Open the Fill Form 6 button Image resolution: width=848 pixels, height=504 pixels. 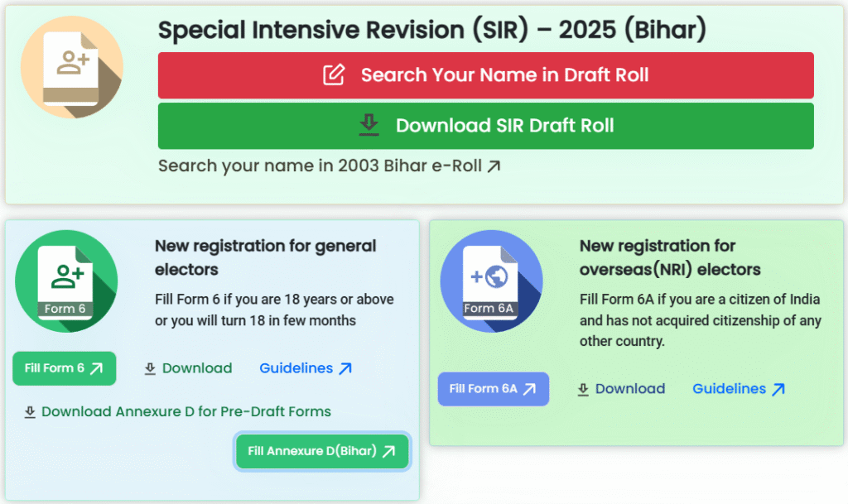tap(64, 368)
